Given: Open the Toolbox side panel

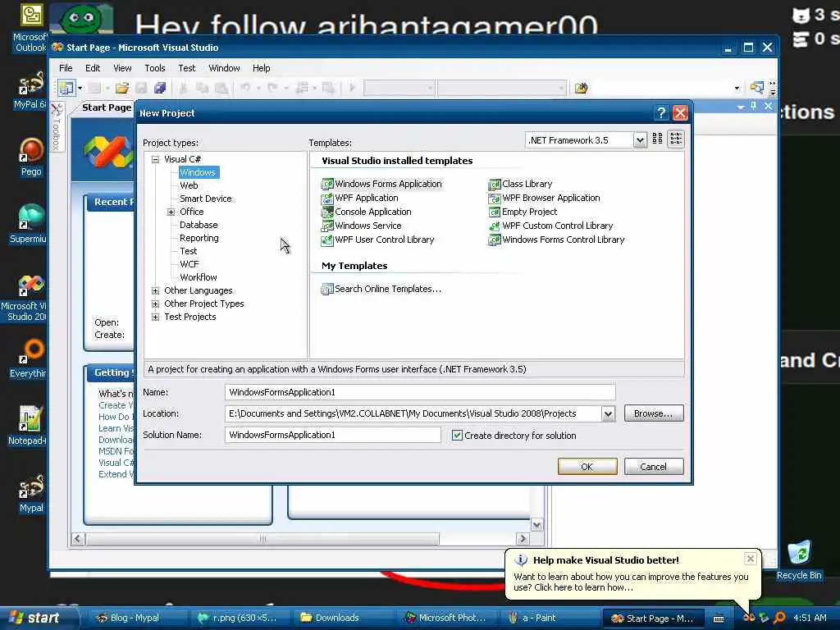Looking at the screenshot, I should click(x=57, y=127).
